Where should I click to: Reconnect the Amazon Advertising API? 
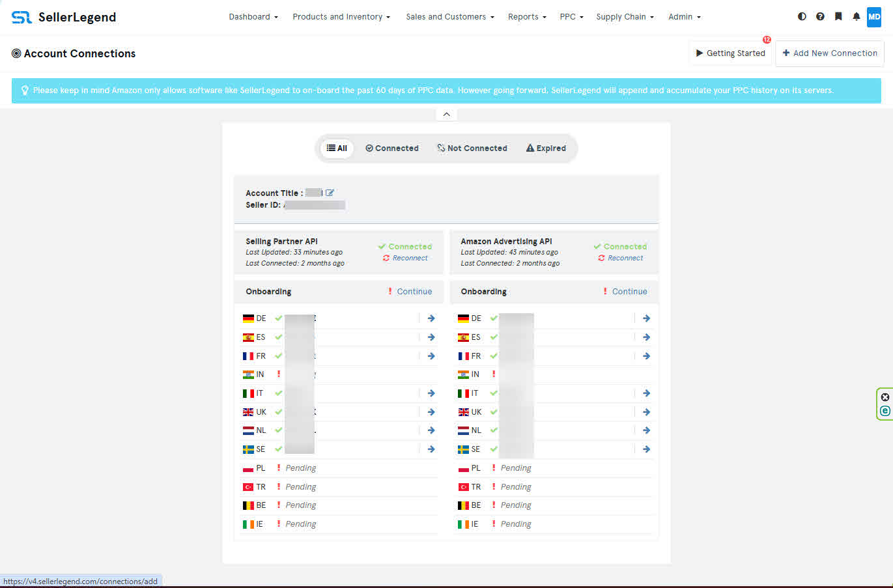tap(621, 258)
